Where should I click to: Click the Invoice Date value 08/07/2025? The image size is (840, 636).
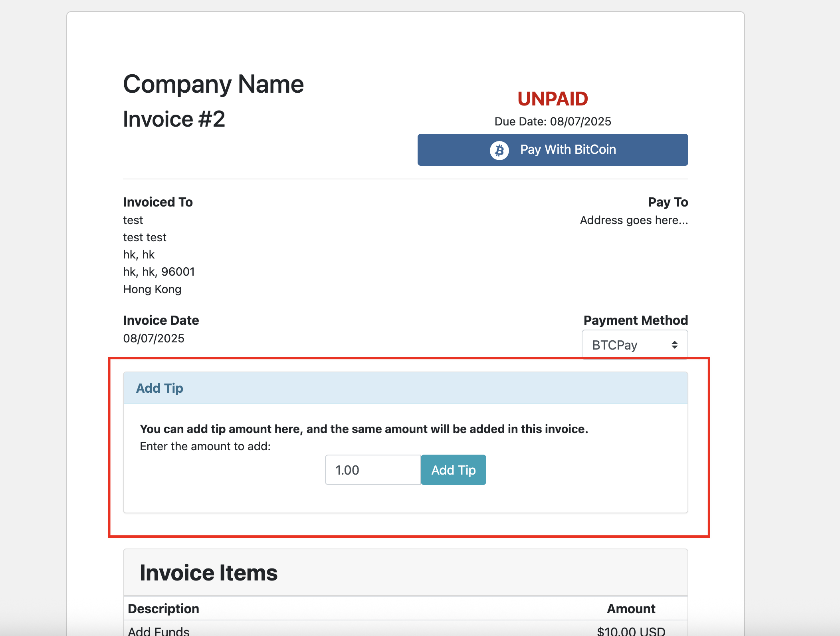pos(154,338)
